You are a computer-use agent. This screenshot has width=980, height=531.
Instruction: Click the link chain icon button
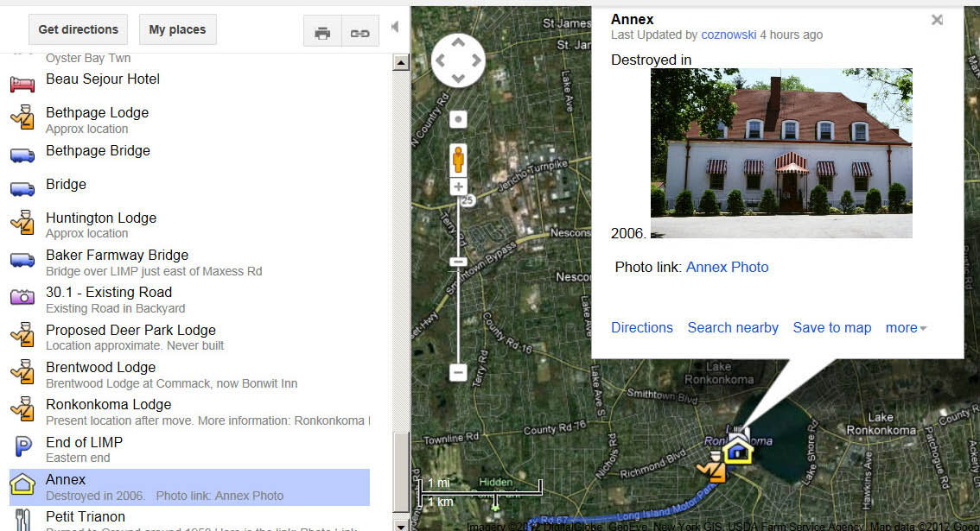tap(360, 32)
